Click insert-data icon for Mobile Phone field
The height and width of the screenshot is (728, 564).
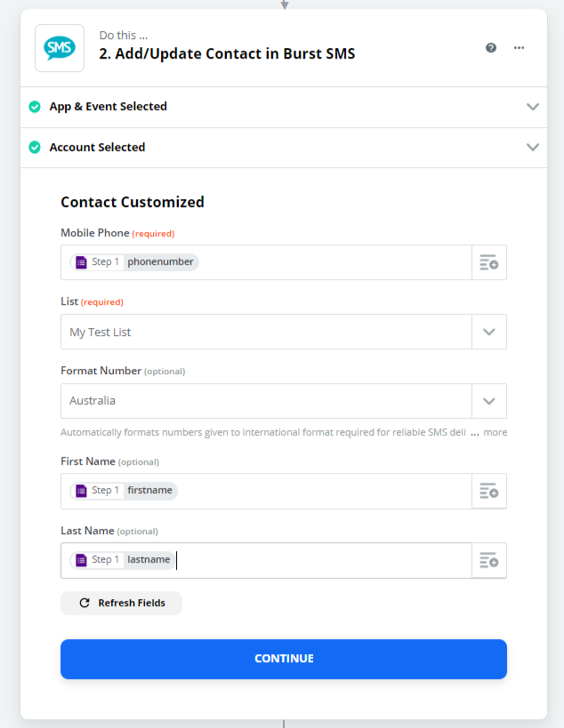[488, 262]
